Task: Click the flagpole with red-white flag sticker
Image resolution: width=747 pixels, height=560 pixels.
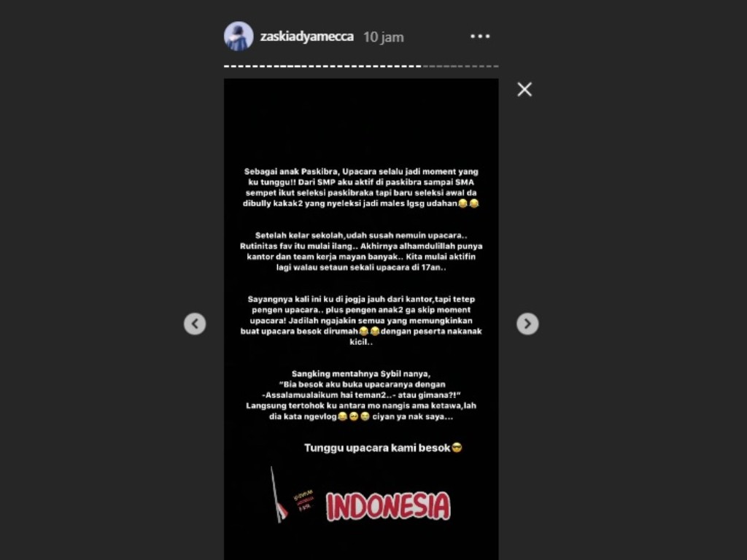Action: (x=279, y=494)
